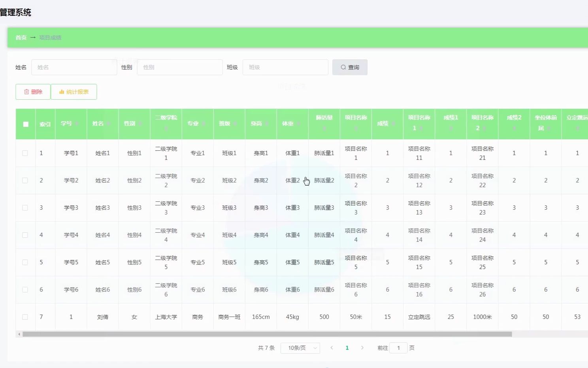Click the cell 肺活量4
Image resolution: width=588 pixels, height=368 pixels.
click(x=324, y=235)
